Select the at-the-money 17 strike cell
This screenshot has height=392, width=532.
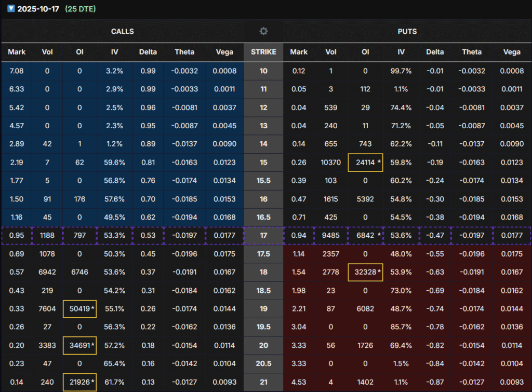point(263,236)
